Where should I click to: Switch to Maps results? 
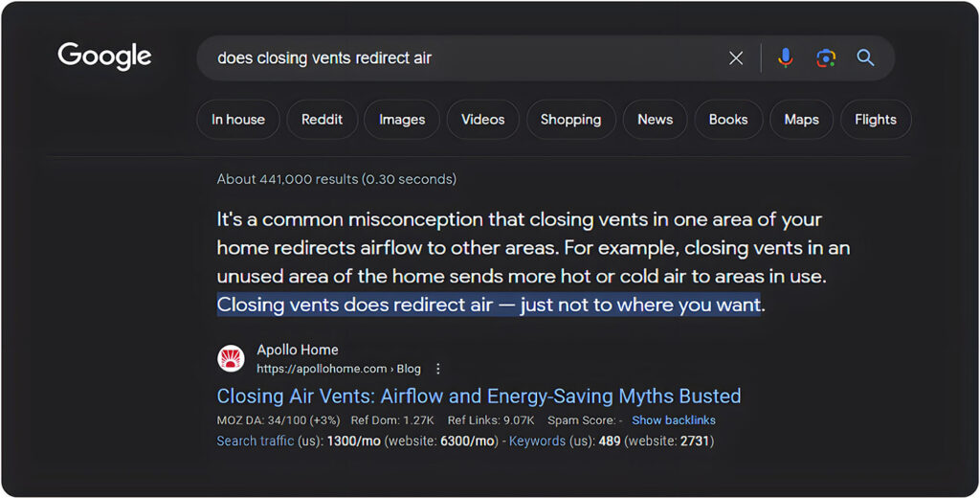[x=801, y=120]
